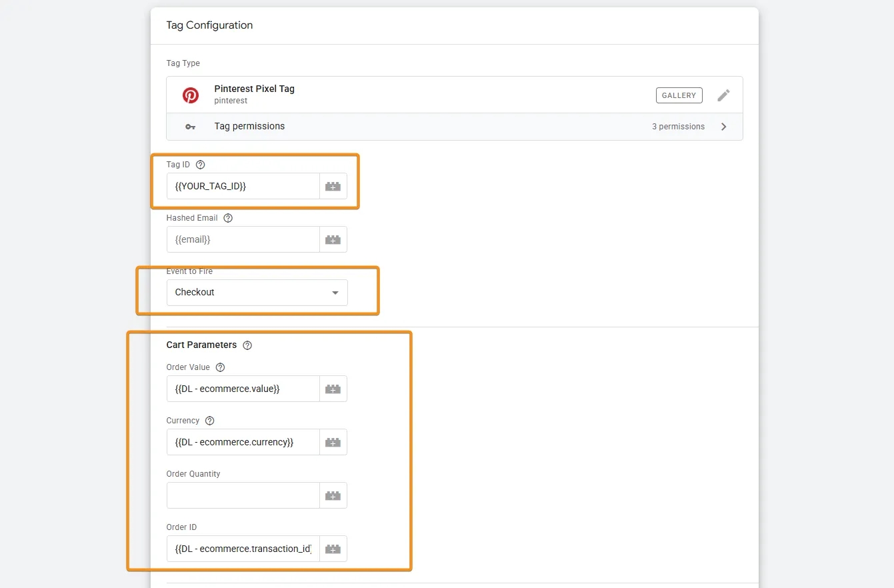
Task: Show help for Currency
Action: [x=210, y=421]
